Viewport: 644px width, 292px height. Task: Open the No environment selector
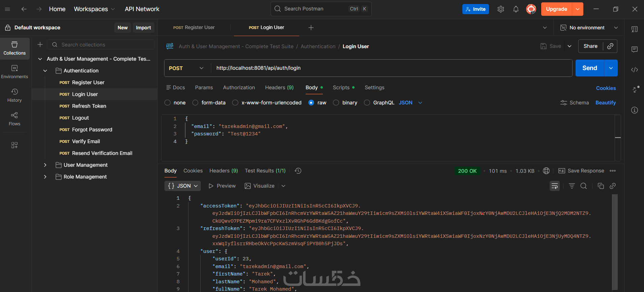[x=589, y=28]
